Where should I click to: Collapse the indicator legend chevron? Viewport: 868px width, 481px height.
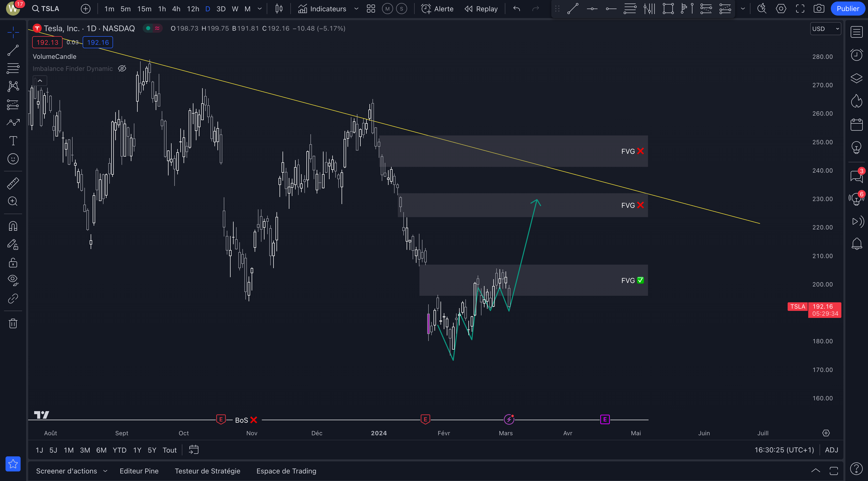(x=40, y=81)
